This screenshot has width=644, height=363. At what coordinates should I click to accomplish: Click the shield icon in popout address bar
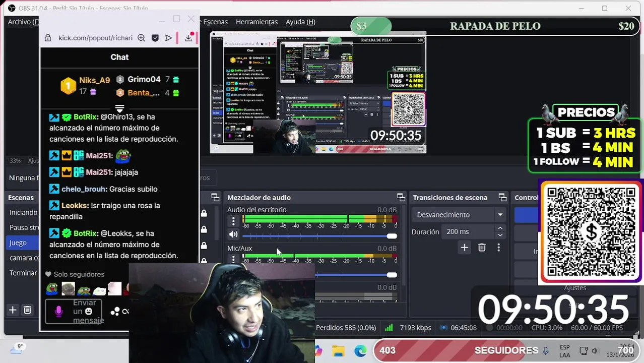tap(155, 38)
